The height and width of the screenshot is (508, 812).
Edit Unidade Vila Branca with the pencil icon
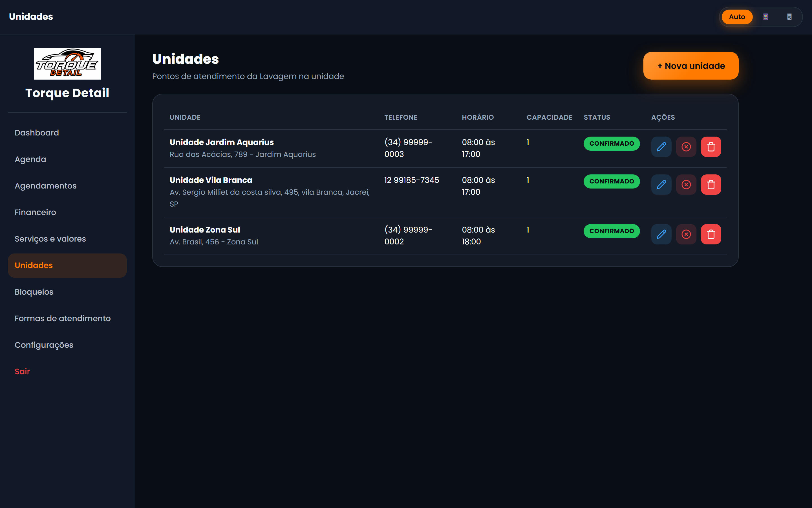pos(661,185)
